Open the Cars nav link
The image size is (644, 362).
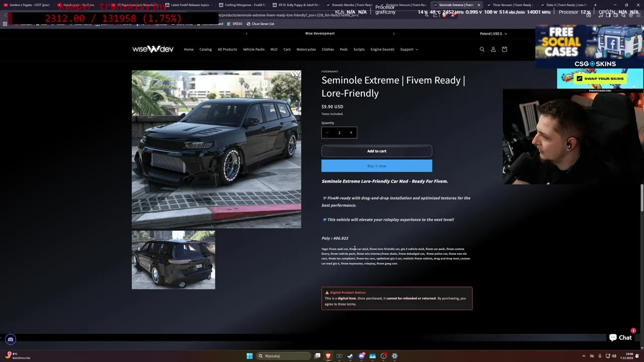(287, 49)
